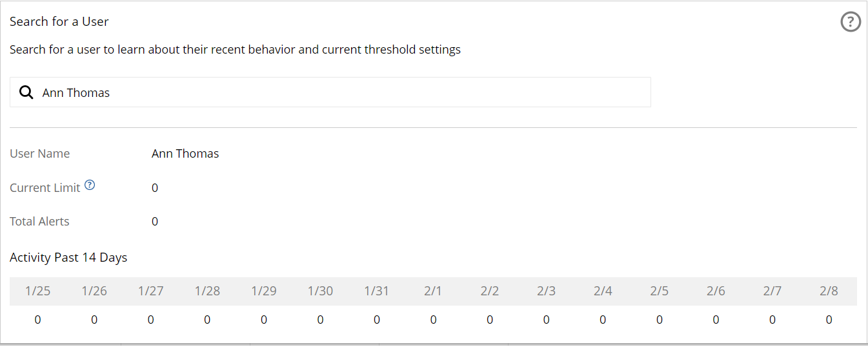
Task: Click the Search for a User title
Action: coord(59,21)
